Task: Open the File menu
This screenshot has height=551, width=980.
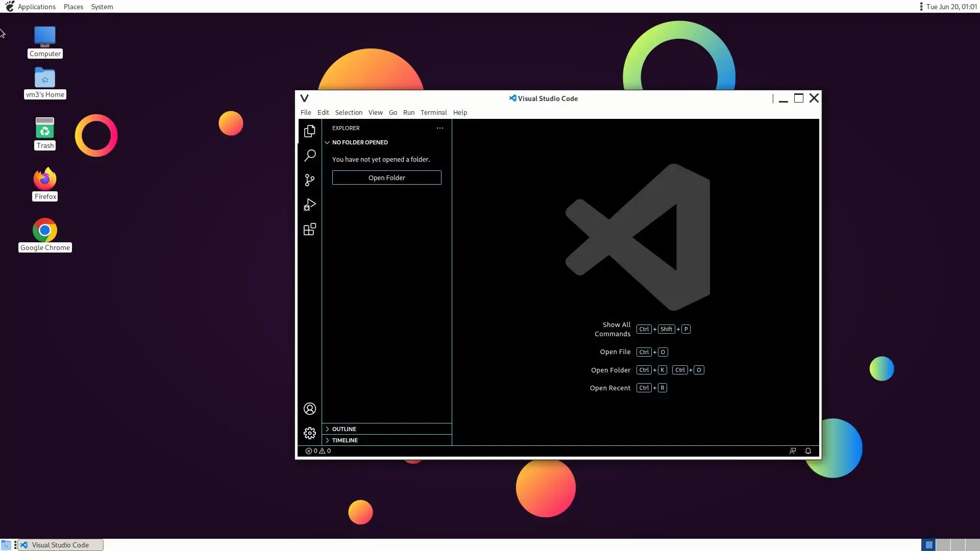Action: (306, 113)
